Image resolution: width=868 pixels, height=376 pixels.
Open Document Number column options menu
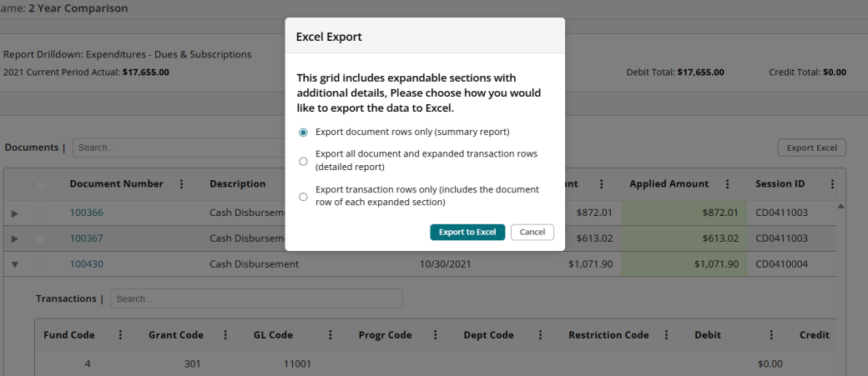point(182,184)
